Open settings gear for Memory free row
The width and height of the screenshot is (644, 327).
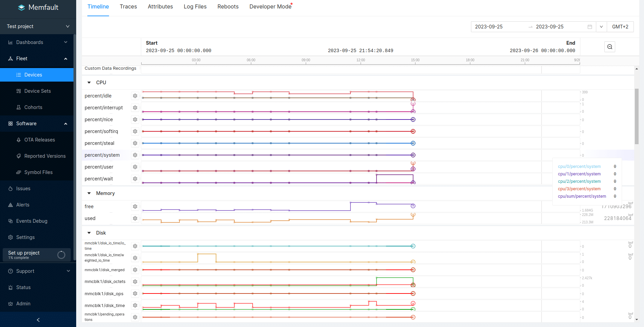[x=135, y=206]
